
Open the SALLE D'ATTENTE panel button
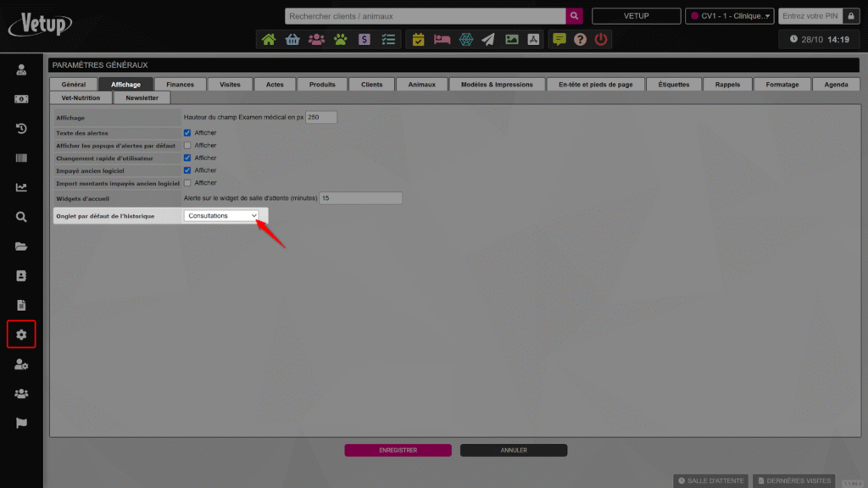click(x=709, y=480)
